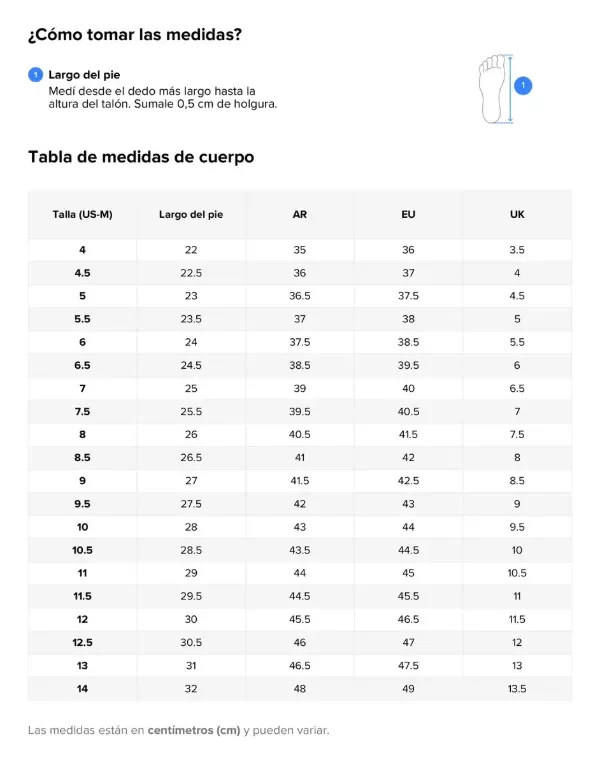Click the "UK" column header
Viewport: 600px width, 764px height.
(x=517, y=214)
